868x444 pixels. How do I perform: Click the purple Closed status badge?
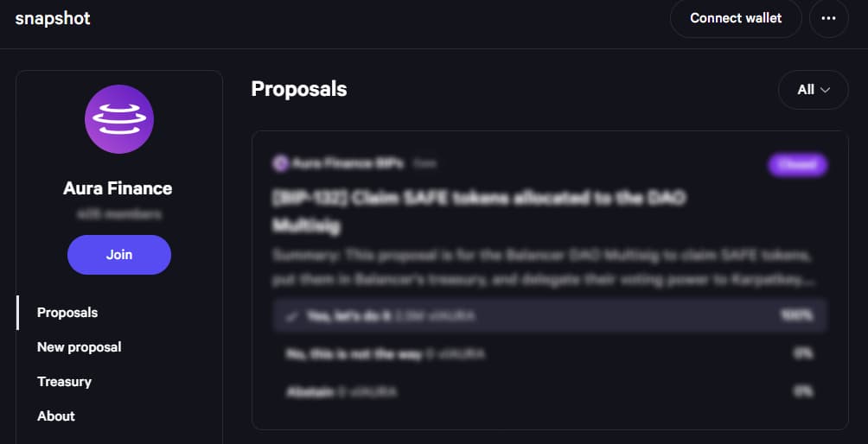[x=797, y=164]
